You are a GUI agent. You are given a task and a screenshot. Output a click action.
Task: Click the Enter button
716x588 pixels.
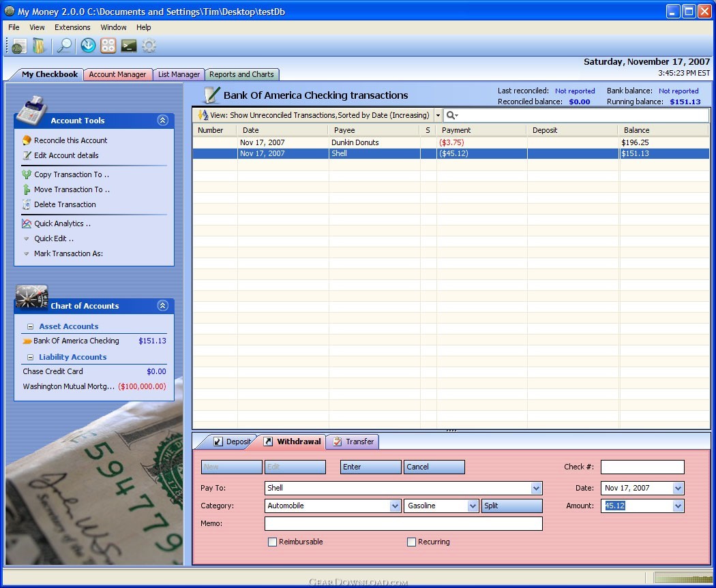[x=370, y=467]
